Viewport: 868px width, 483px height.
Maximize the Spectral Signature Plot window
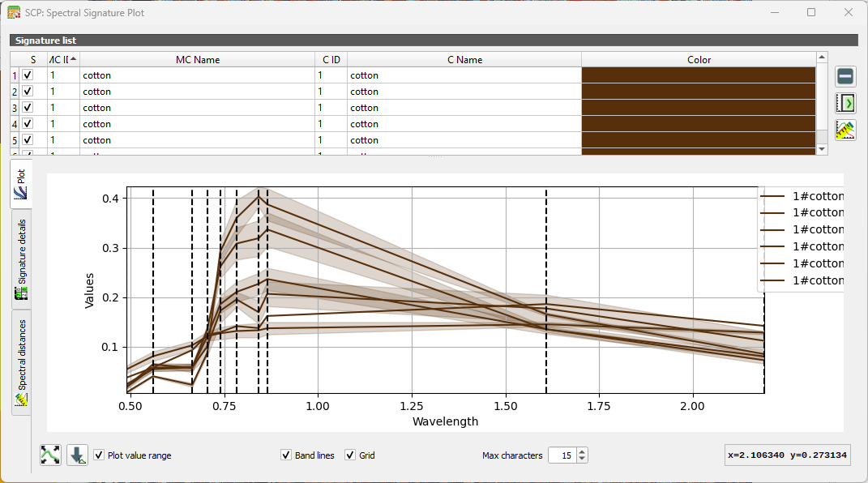[x=811, y=13]
